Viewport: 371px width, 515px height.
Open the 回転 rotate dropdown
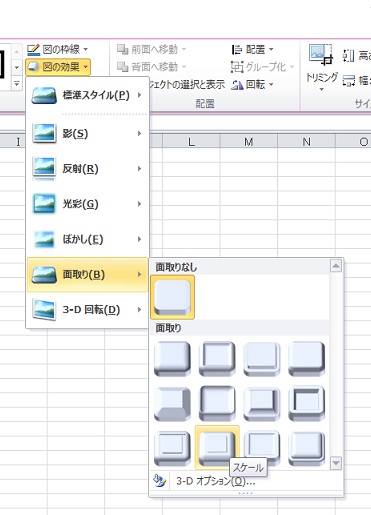pyautogui.click(x=253, y=85)
